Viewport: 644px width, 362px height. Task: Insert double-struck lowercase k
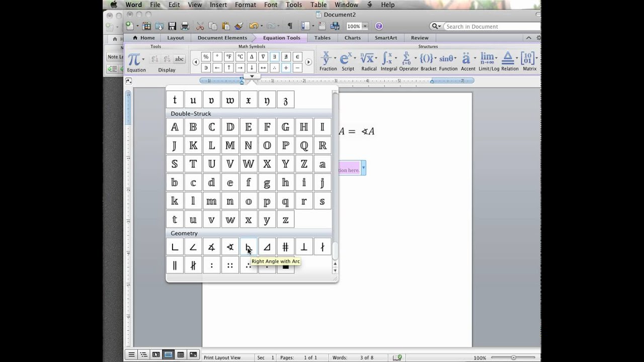[175, 201]
